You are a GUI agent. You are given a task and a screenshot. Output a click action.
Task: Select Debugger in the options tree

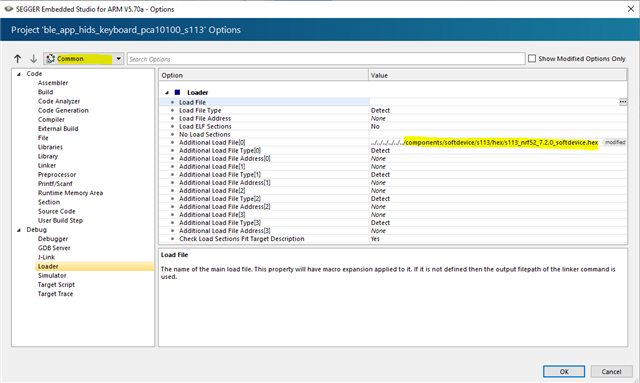pyautogui.click(x=53, y=239)
